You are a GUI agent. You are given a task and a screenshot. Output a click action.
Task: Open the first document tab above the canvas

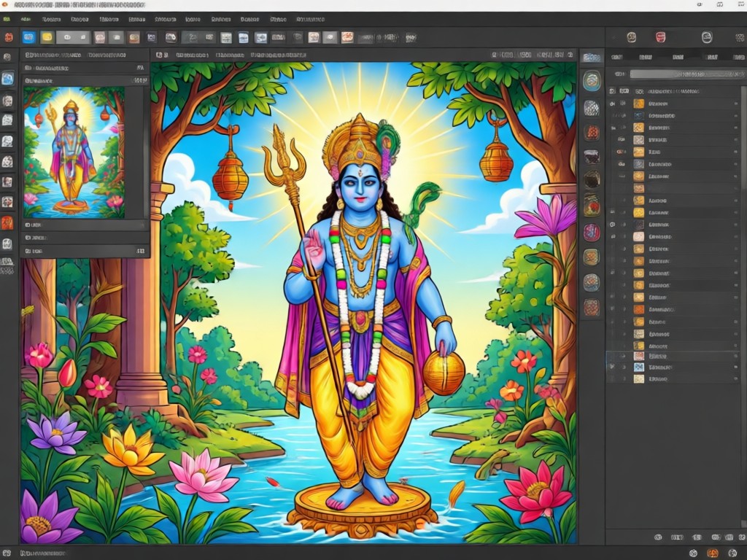click(x=192, y=55)
